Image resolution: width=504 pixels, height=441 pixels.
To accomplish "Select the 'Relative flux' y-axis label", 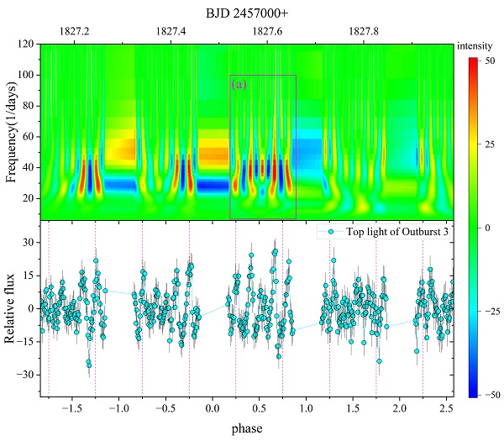I will point(12,308).
